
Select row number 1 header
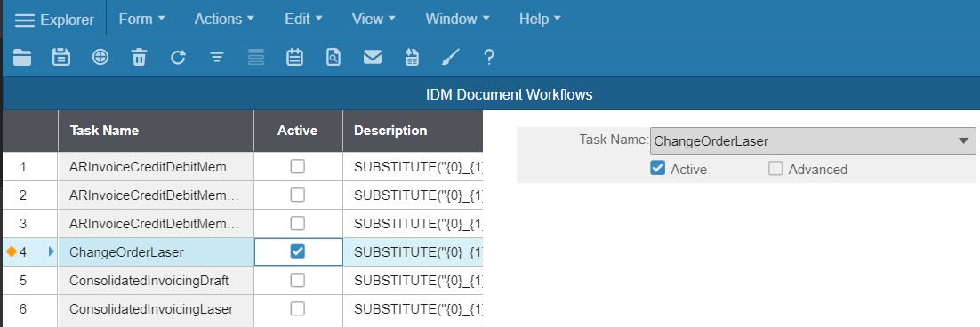pyautogui.click(x=29, y=167)
